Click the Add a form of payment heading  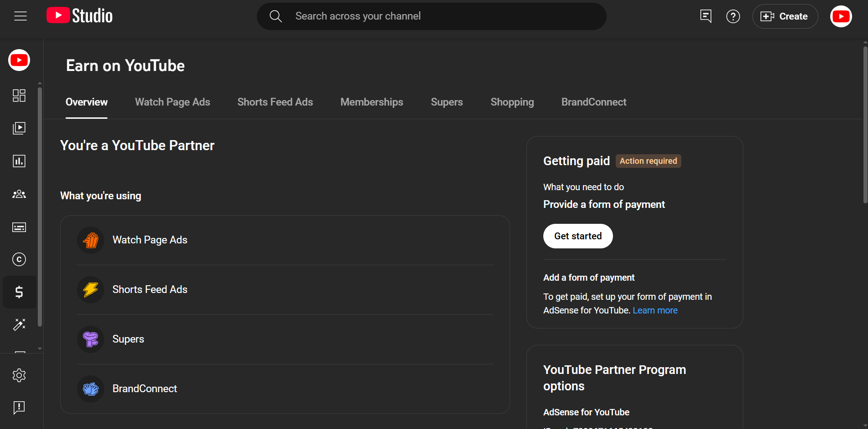589,278
